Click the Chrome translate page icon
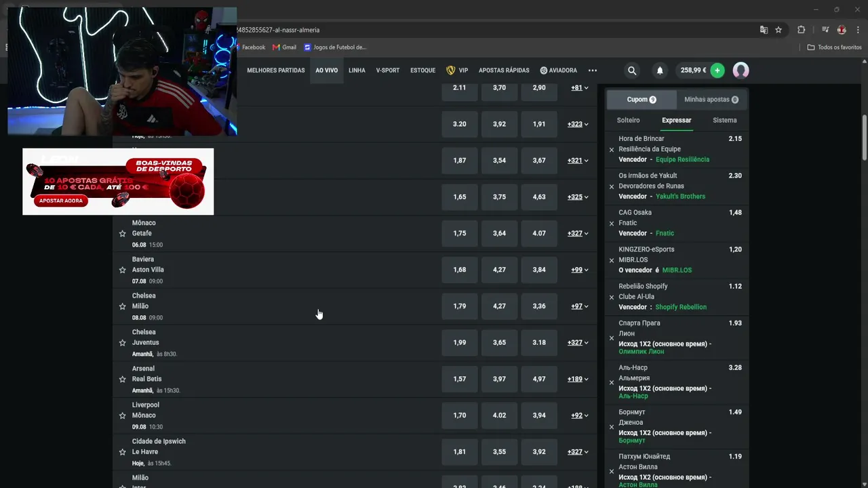Image resolution: width=868 pixels, height=488 pixels. [x=764, y=30]
